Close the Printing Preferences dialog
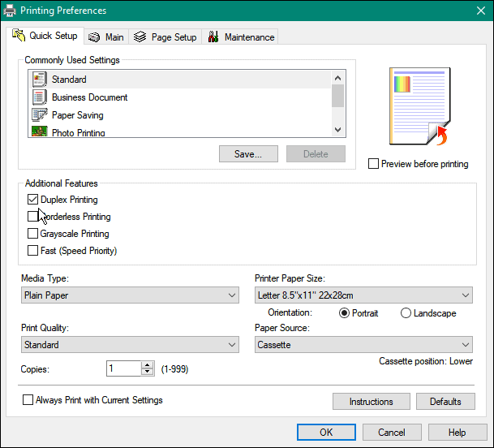Screen dimensions: 494x448 click(x=481, y=11)
